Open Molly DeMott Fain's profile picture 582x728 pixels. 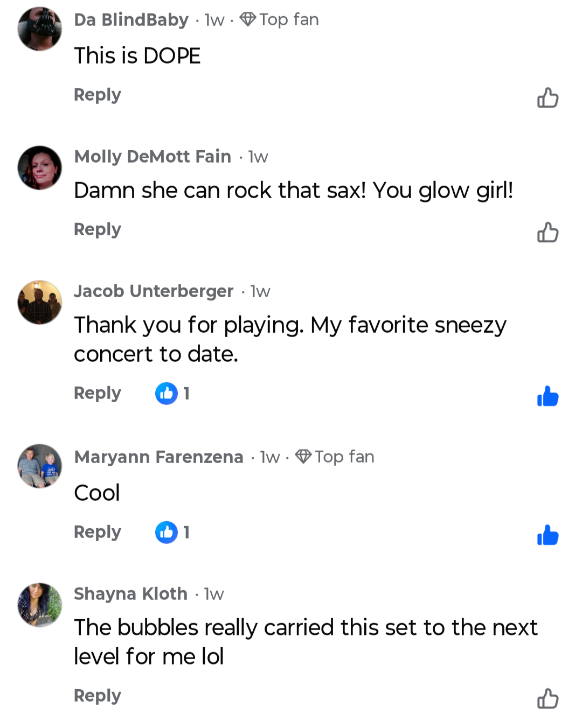(40, 167)
